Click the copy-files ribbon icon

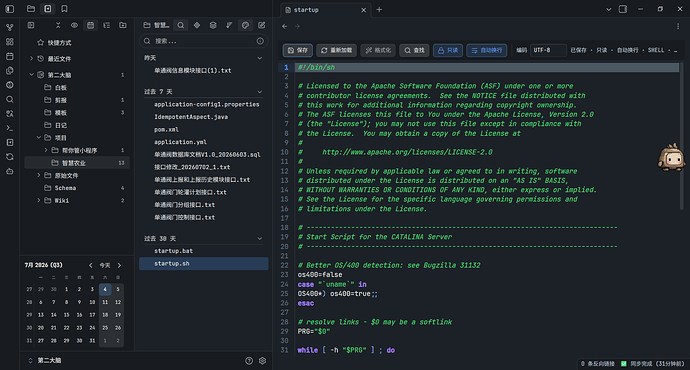pyautogui.click(x=10, y=71)
